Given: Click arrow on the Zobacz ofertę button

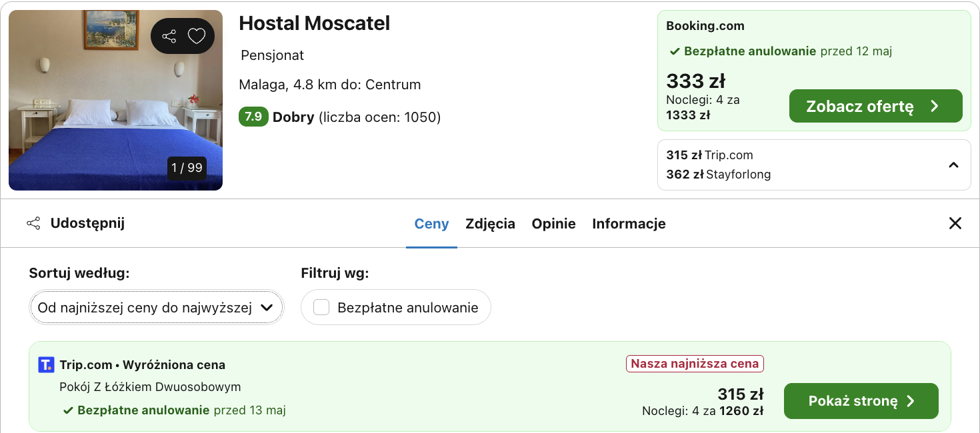Looking at the screenshot, I should (935, 107).
